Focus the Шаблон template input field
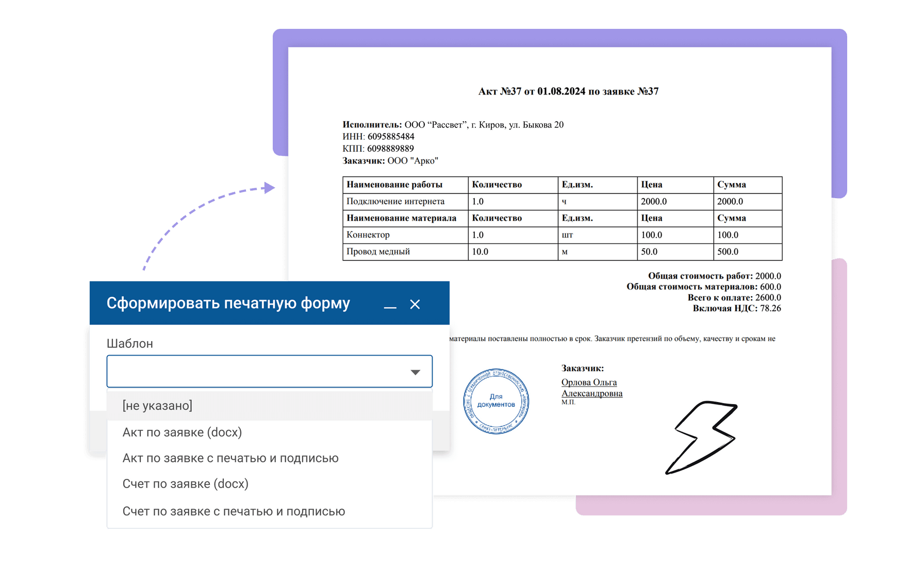This screenshot has width=924, height=579. [258, 372]
